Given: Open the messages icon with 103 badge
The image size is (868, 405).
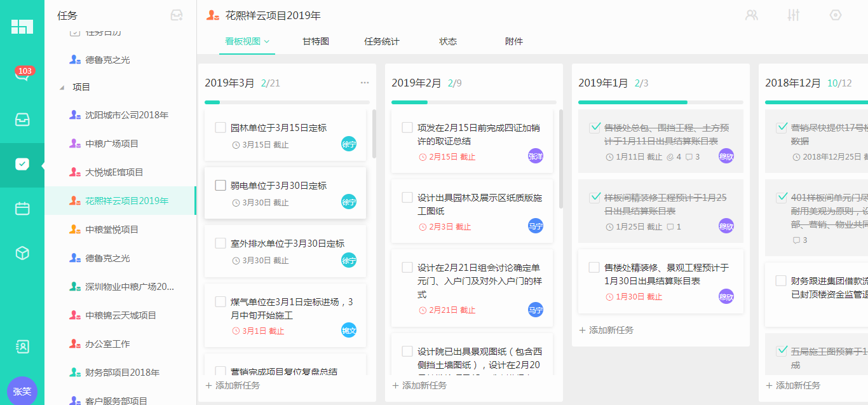Looking at the screenshot, I should pyautogui.click(x=22, y=74).
